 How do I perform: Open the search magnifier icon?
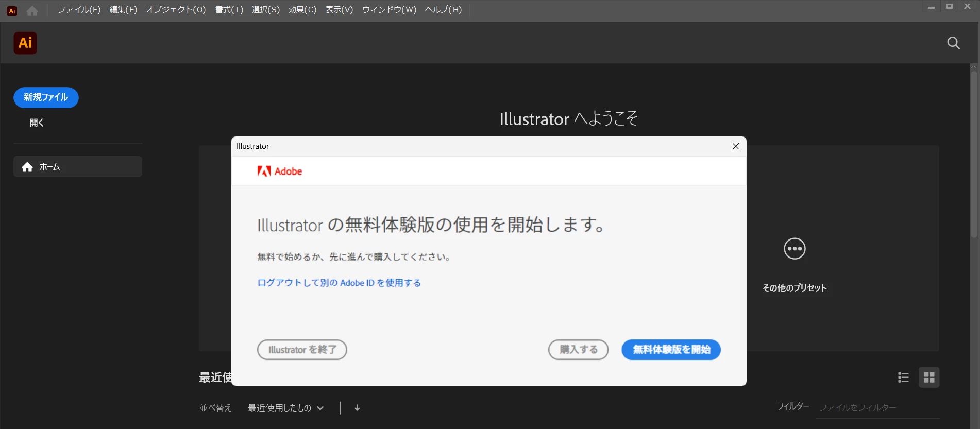[953, 43]
